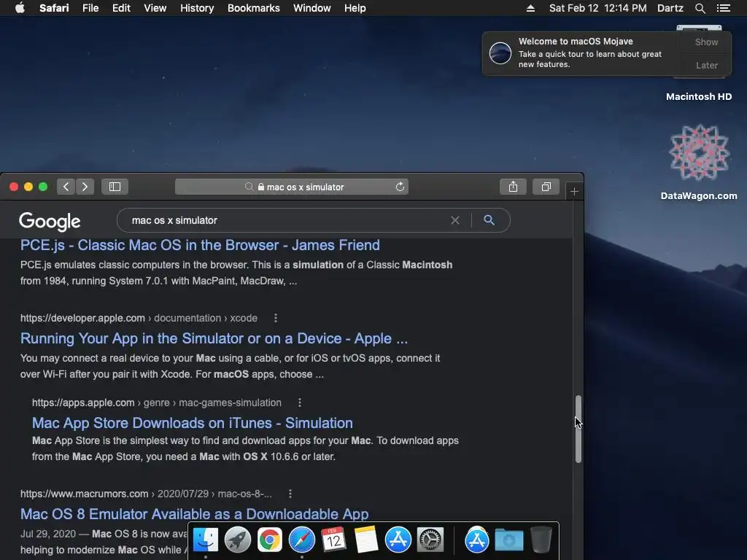This screenshot has height=560, width=747.
Task: Open Running Your App in the Simulator result
Action: point(214,338)
